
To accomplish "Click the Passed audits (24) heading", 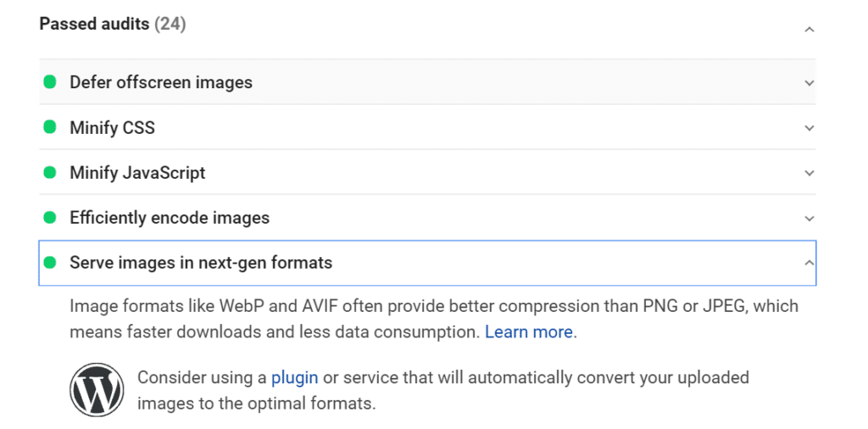I will [113, 24].
